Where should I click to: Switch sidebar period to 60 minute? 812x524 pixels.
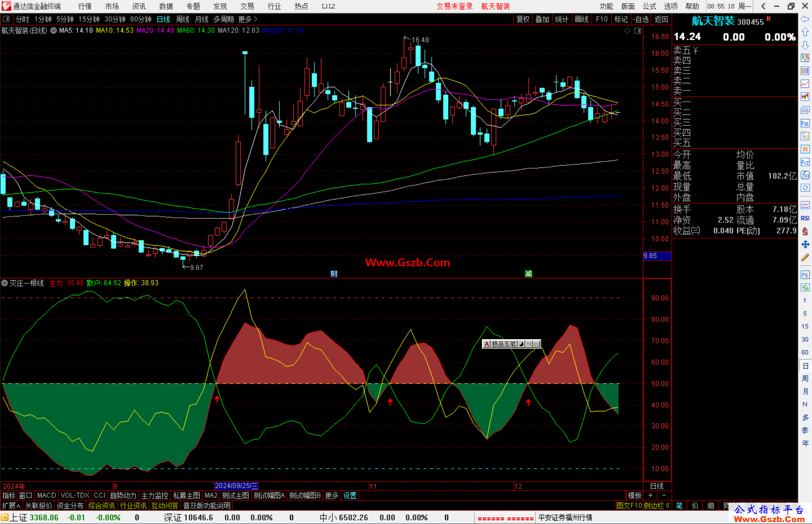pos(805,352)
